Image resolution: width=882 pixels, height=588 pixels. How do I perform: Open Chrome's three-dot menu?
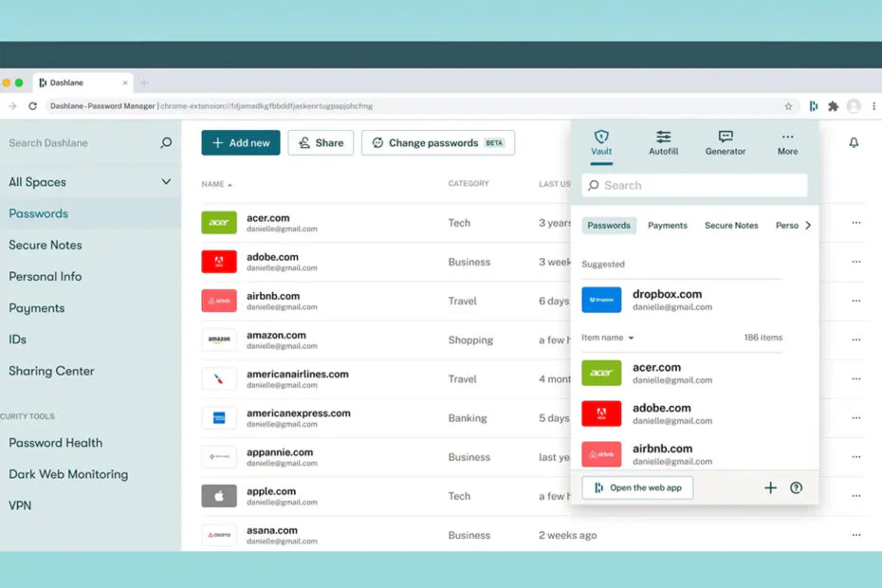tap(873, 106)
